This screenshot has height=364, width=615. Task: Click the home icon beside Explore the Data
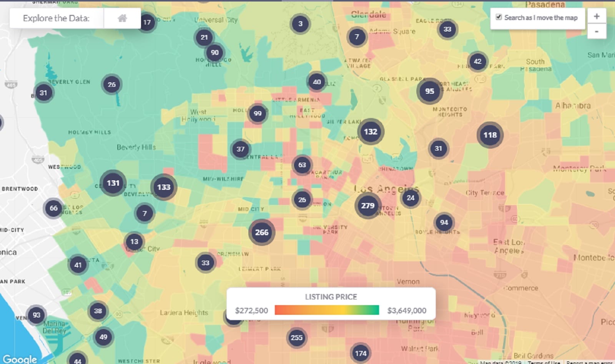(122, 18)
